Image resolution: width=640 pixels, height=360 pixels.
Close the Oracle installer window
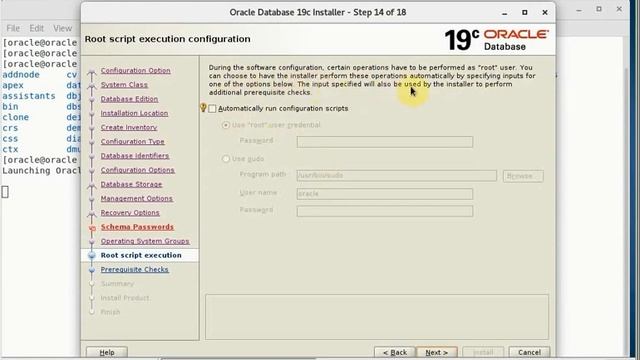pyautogui.click(x=545, y=13)
